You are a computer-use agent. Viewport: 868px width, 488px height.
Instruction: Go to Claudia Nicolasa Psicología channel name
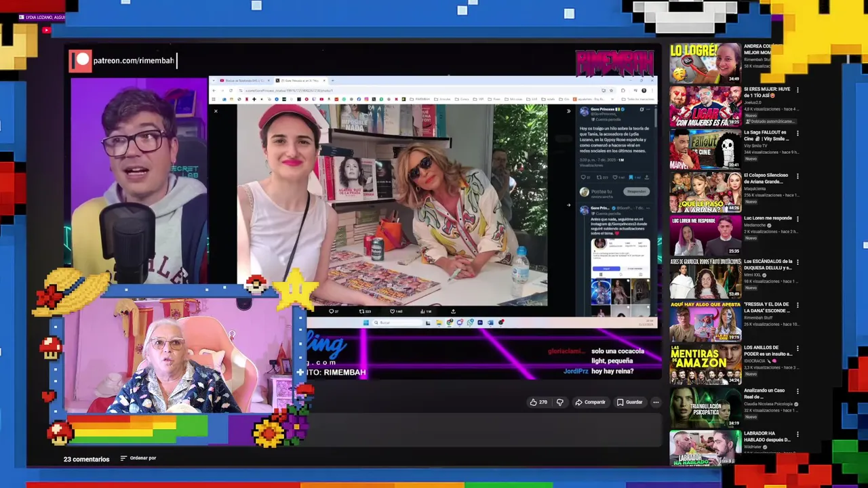tap(770, 404)
